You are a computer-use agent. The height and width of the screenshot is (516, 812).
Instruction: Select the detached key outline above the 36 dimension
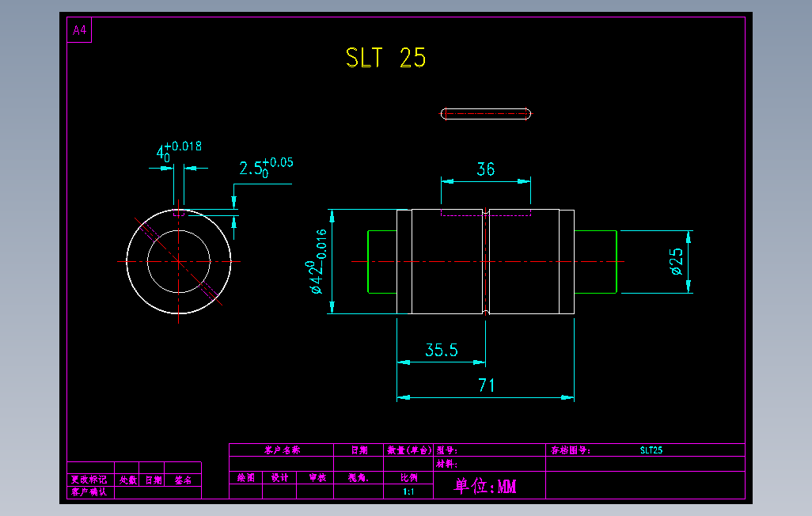486,114
